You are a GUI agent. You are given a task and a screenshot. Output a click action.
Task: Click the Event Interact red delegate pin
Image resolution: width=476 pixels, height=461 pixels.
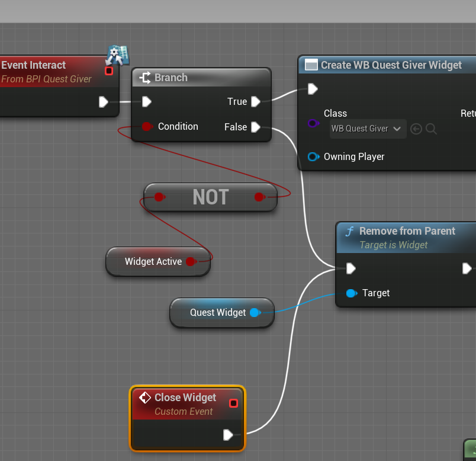click(x=109, y=71)
